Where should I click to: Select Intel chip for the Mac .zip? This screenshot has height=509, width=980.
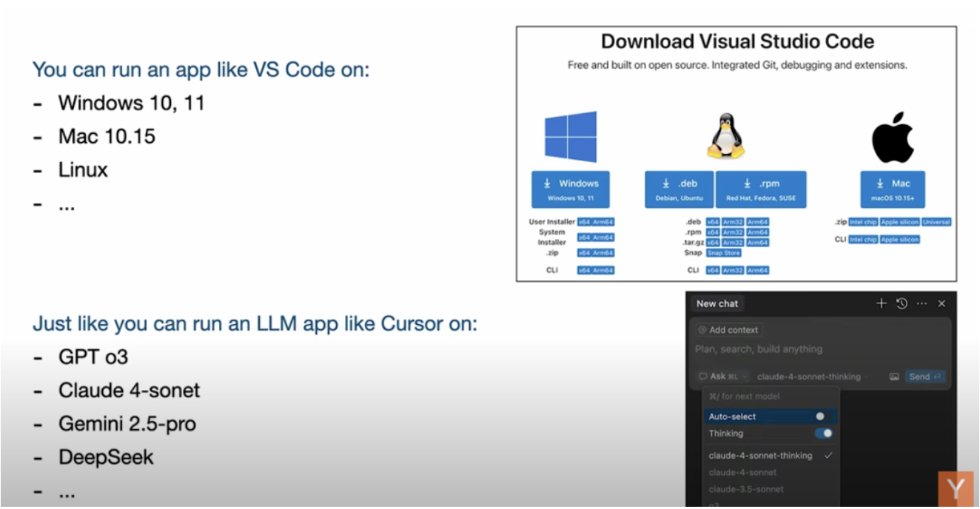[x=863, y=222]
